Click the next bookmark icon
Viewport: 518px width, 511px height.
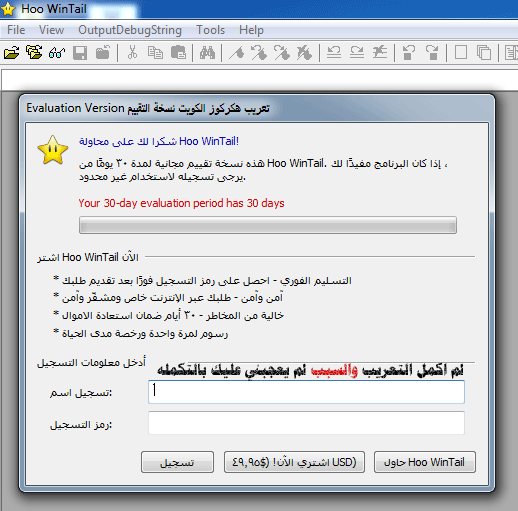pos(282,53)
